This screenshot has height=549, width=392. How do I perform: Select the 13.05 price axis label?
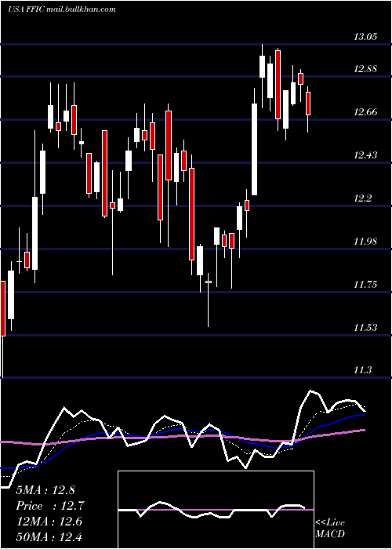tap(365, 36)
